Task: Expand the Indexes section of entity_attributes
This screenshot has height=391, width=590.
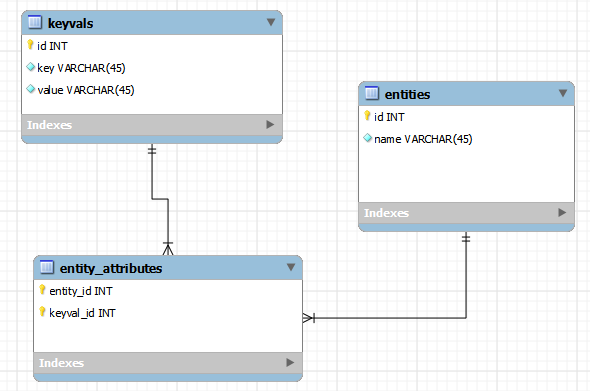Action: 290,363
